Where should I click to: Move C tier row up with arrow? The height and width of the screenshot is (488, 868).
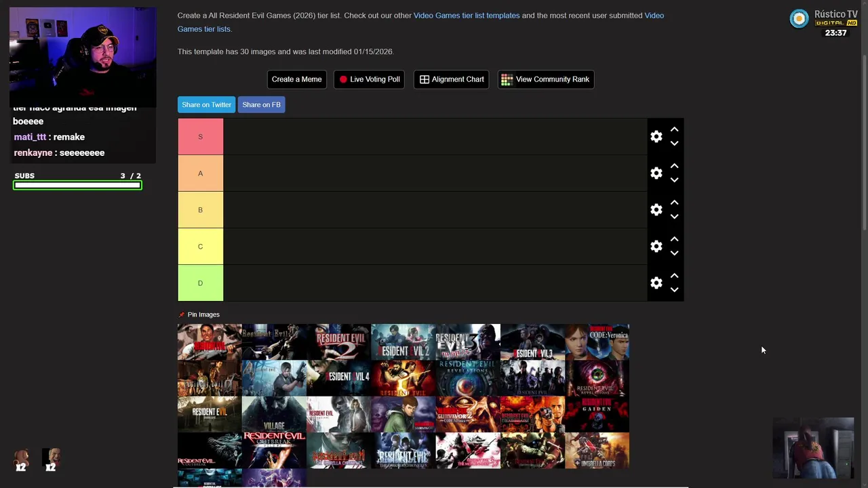[x=674, y=239]
